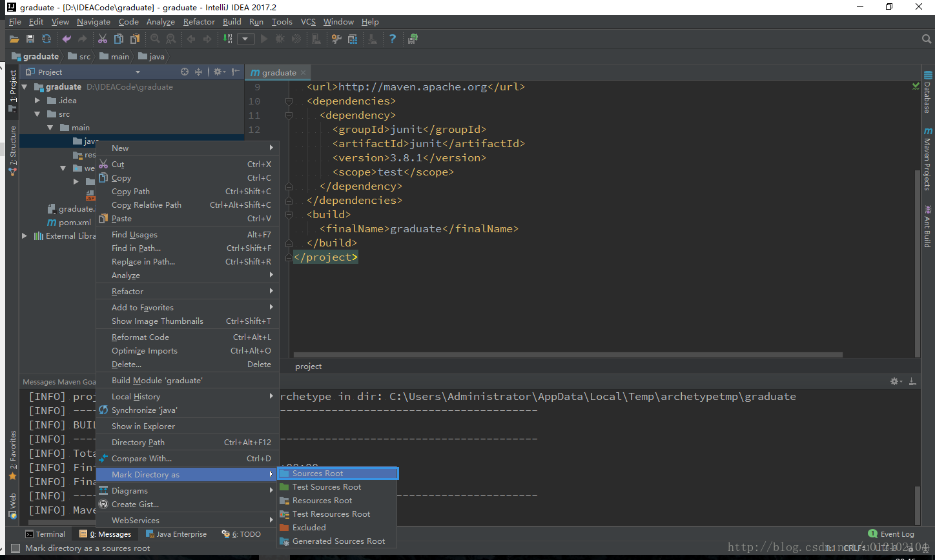Click the Help question mark icon
The height and width of the screenshot is (560, 935).
coord(393,39)
